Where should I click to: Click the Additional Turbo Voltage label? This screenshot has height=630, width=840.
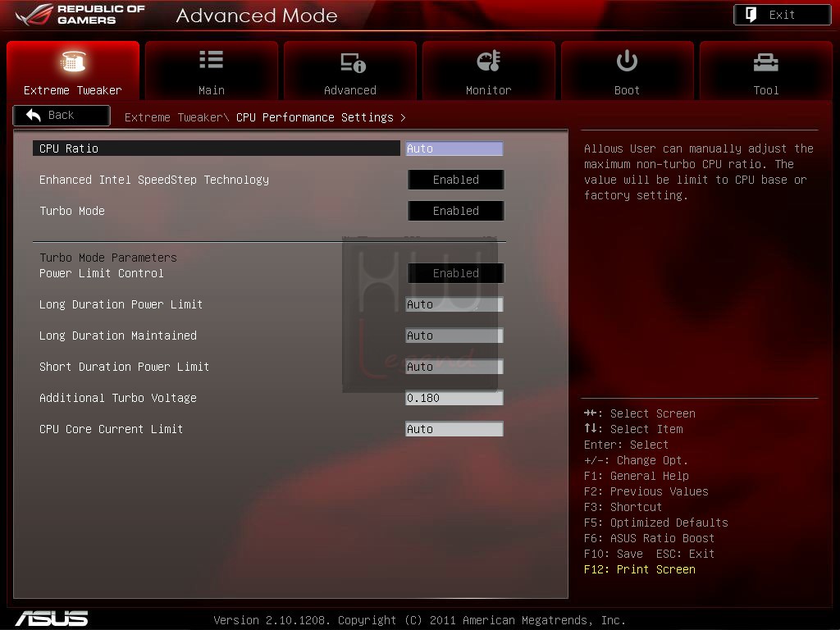pyautogui.click(x=118, y=398)
